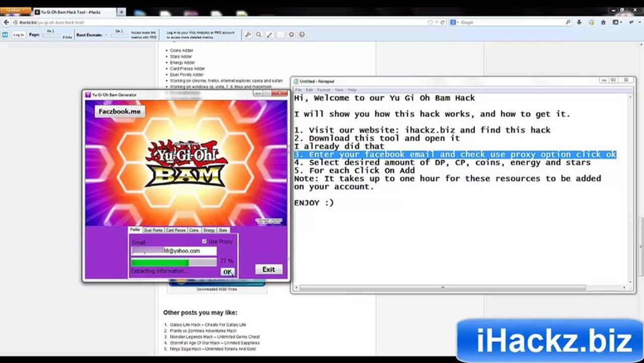
Task: Click the Exit button in generator
Action: coord(268,269)
